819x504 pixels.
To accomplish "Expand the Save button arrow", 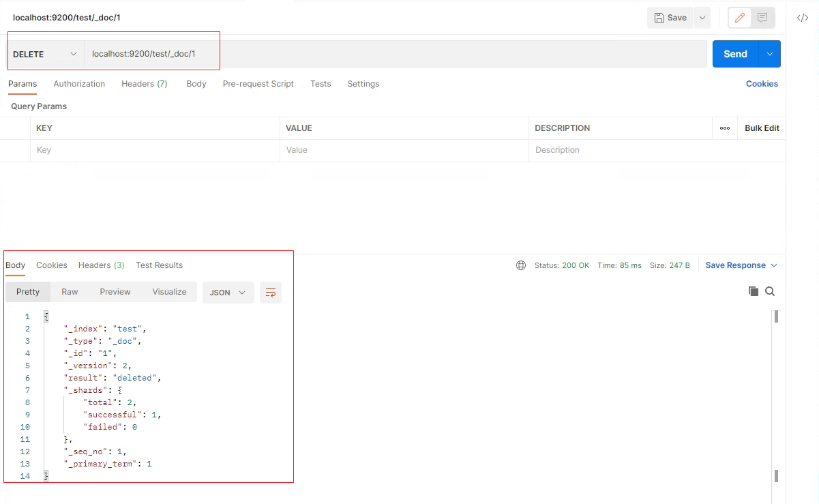I will coord(702,18).
